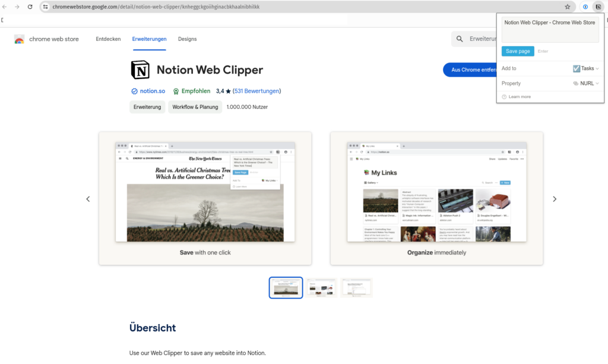Select the second screenshot thumbnail
608x364 pixels.
(x=321, y=287)
